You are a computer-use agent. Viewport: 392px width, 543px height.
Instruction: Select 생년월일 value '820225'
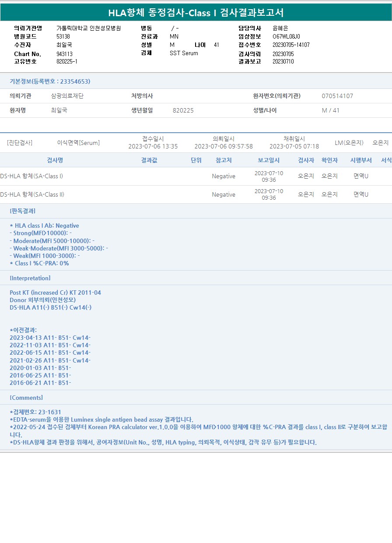183,110
